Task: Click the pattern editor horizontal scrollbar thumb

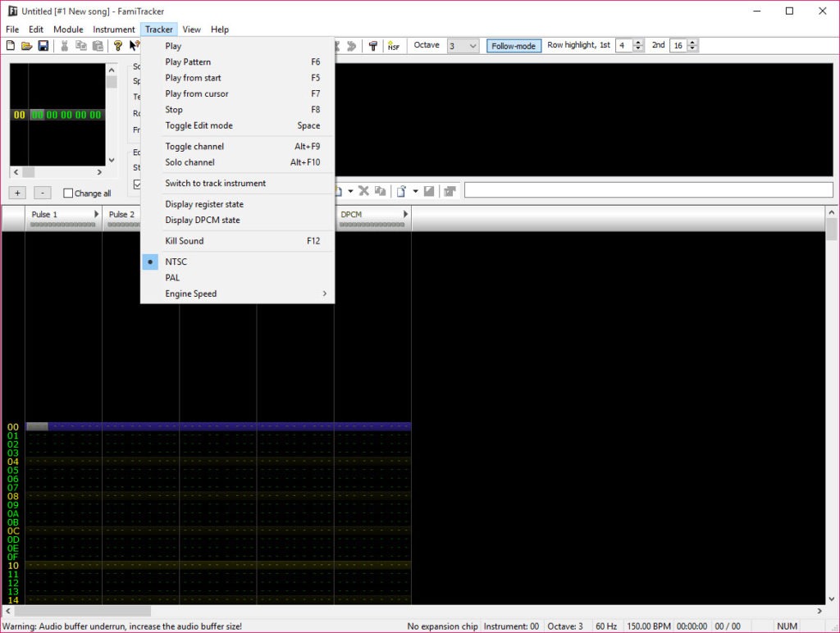Action: tap(83, 611)
